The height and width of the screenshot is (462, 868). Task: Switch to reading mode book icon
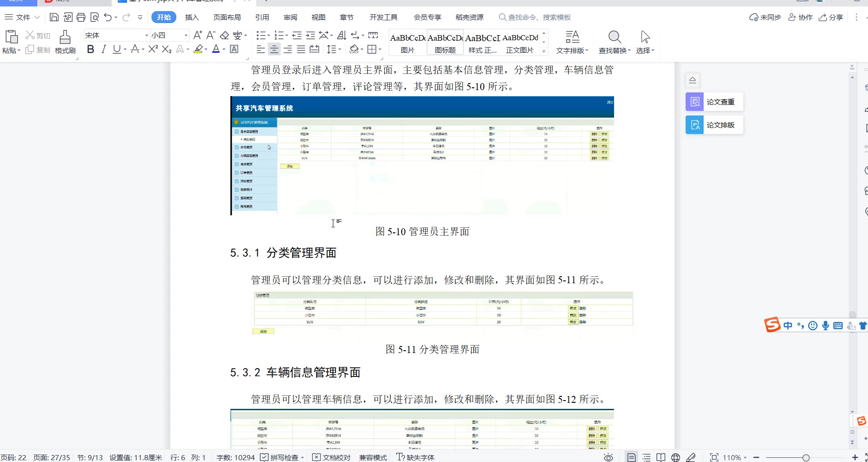[x=661, y=457]
